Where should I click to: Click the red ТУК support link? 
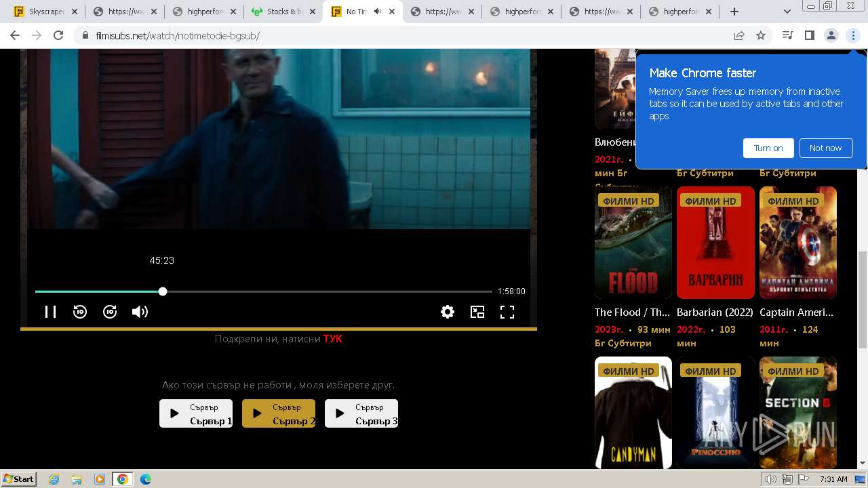pos(333,339)
